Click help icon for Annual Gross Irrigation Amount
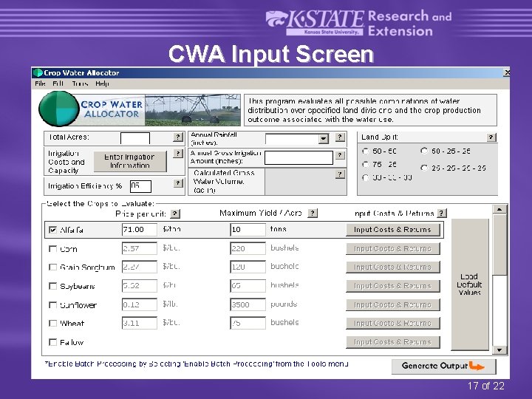The width and height of the screenshot is (532, 399). [x=340, y=155]
